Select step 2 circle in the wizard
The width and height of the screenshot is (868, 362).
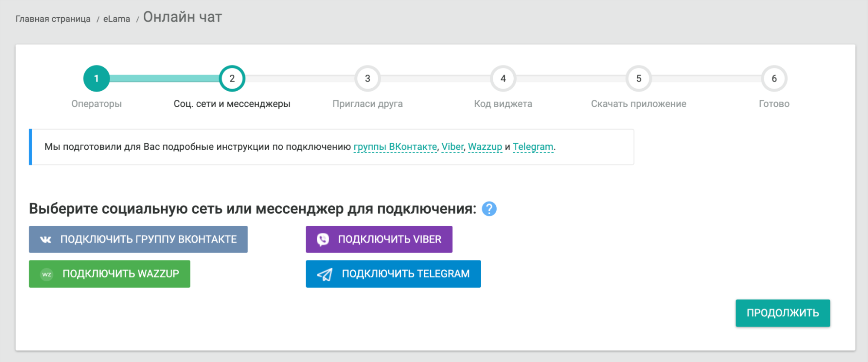[232, 79]
